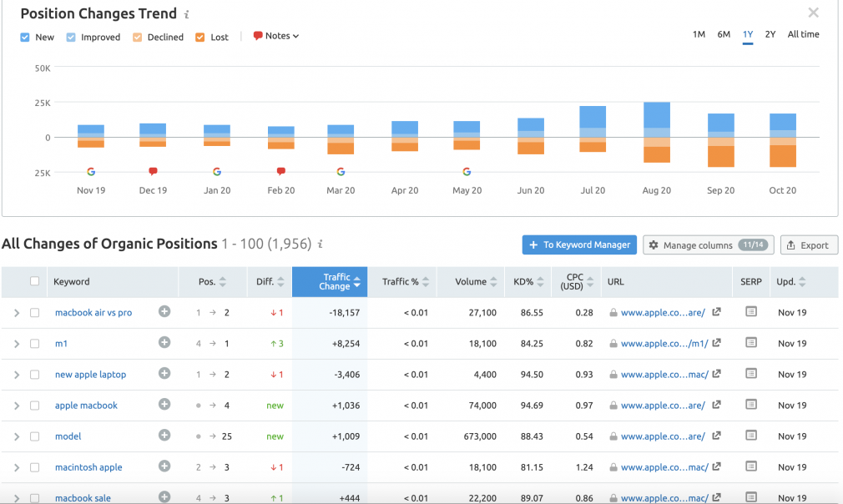The width and height of the screenshot is (843, 504).
Task: Select the "All time" range
Action: pyautogui.click(x=803, y=34)
